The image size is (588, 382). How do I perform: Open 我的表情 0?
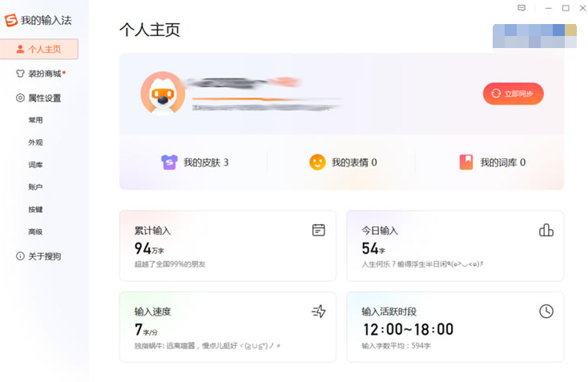tap(343, 163)
